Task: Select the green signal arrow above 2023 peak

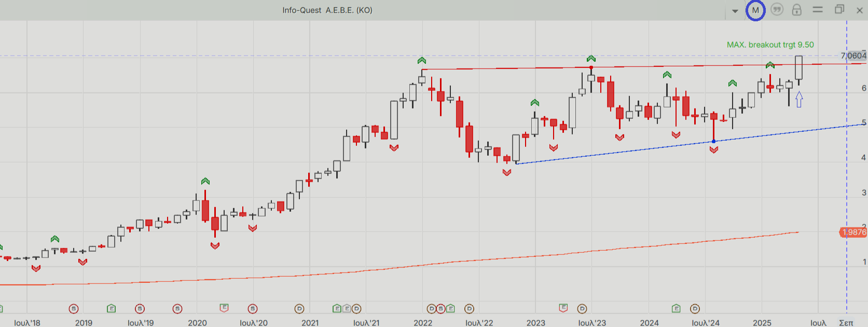Action: click(x=591, y=59)
